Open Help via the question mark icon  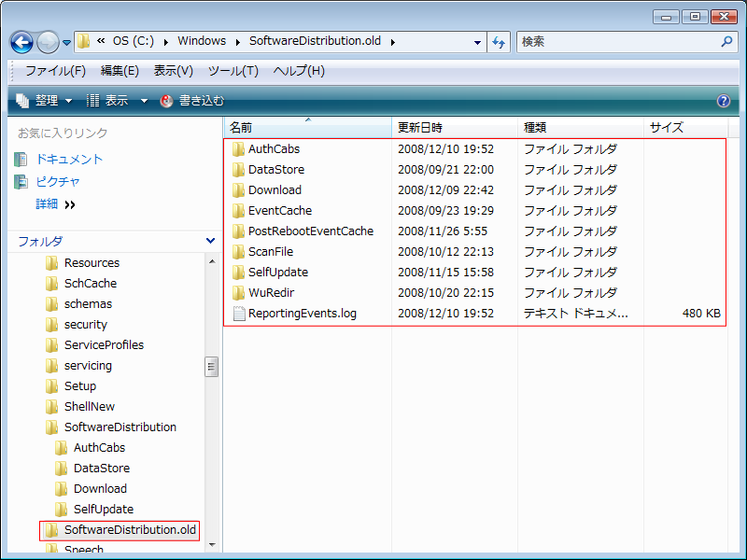[x=723, y=101]
